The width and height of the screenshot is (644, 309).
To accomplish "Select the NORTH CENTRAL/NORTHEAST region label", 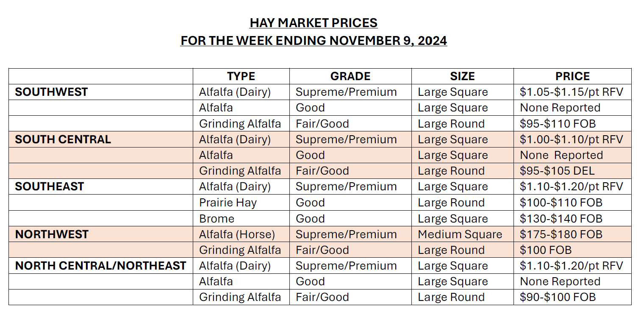I will pyautogui.click(x=100, y=266).
